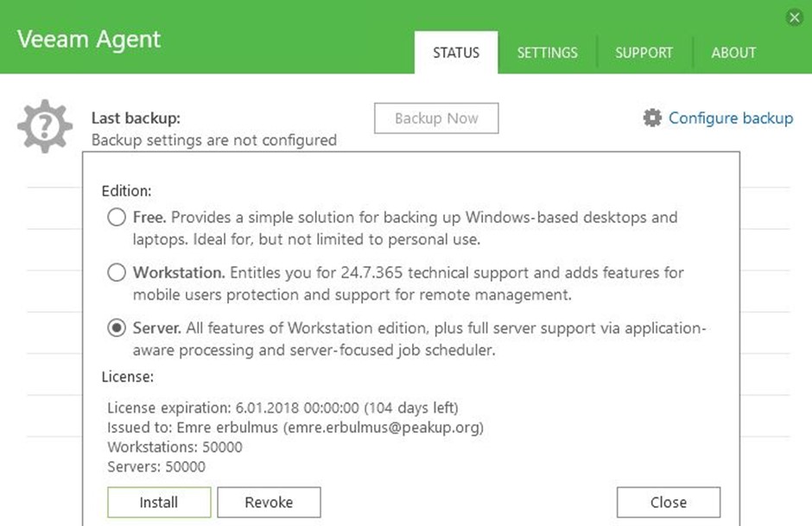
Task: Click the Backup Now button
Action: coord(436,118)
